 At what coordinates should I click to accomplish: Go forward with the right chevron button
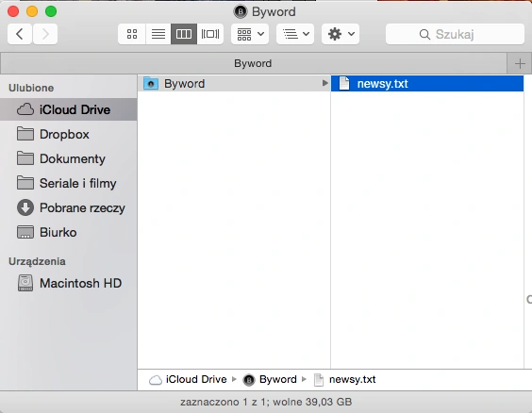(x=45, y=34)
